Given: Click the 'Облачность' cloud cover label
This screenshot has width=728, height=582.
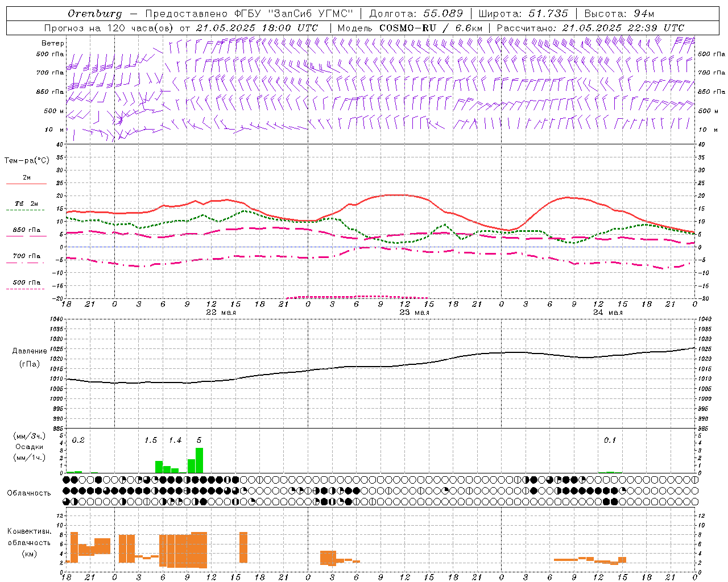Looking at the screenshot, I should click(x=29, y=493).
